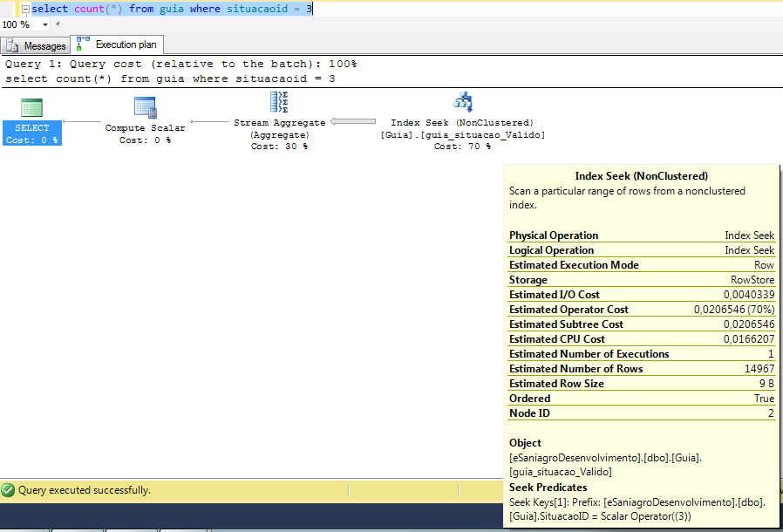Screen dimensions: 783x532
Task: Click the Seek Predicates heading
Action: 548,487
